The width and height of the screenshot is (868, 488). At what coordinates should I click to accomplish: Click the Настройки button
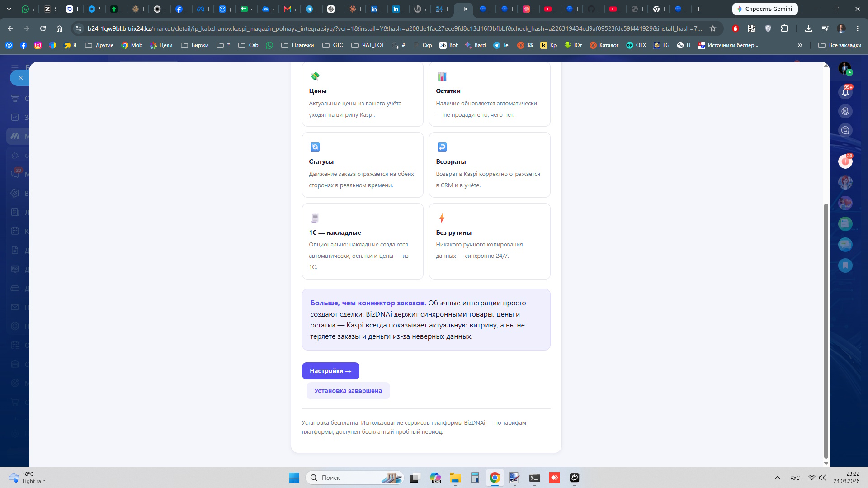[x=330, y=371]
